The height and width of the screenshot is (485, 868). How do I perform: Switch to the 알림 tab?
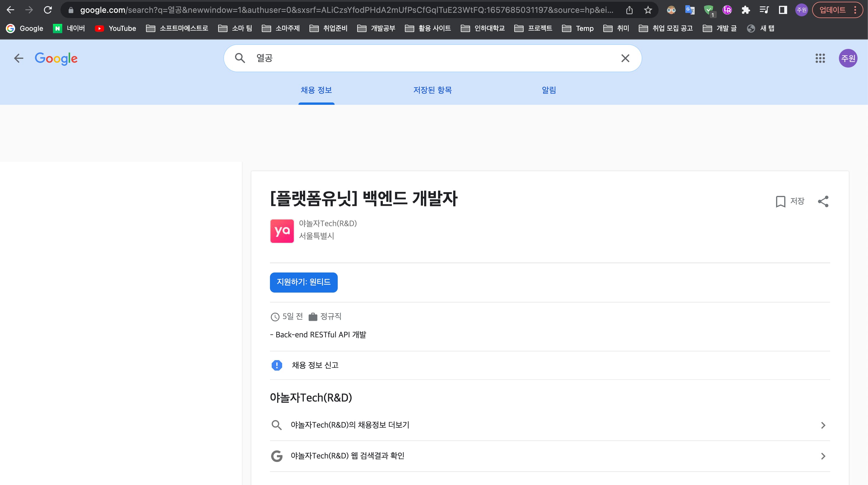[x=549, y=90]
